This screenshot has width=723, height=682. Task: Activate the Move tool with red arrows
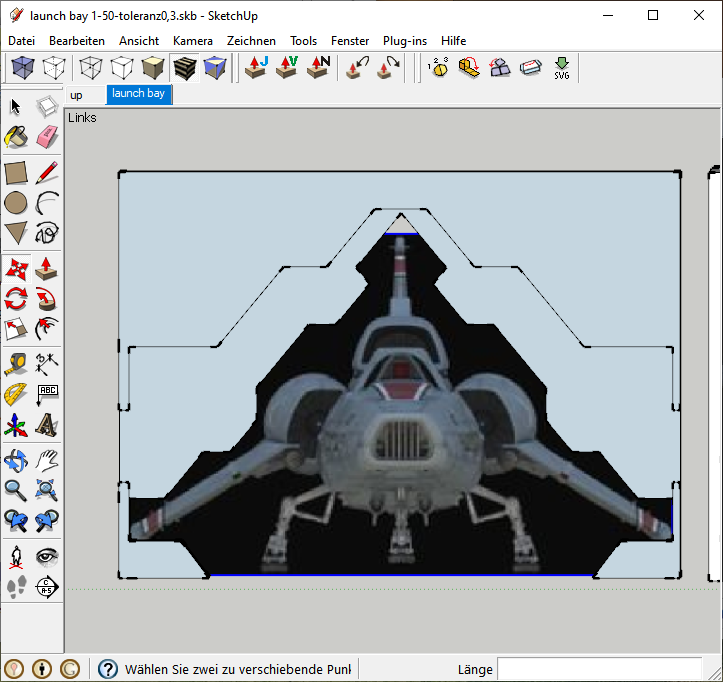16,269
